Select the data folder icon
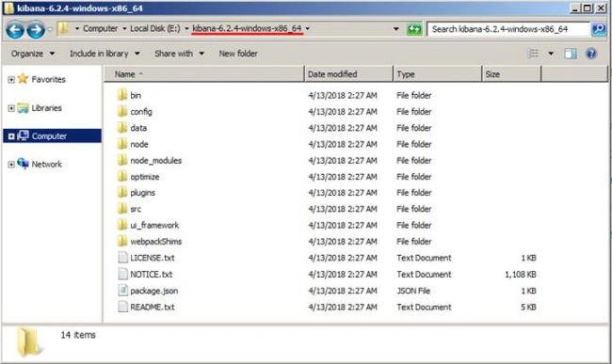 [122, 127]
